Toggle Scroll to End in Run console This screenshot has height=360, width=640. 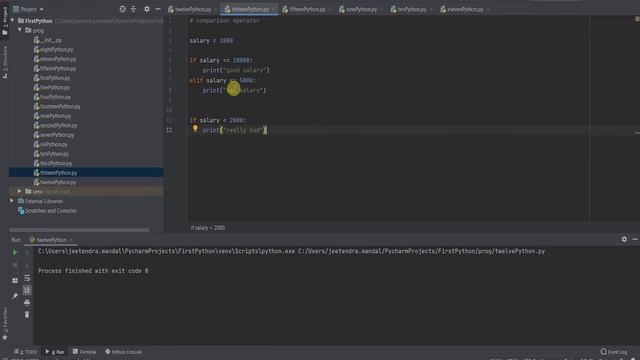click(x=27, y=290)
